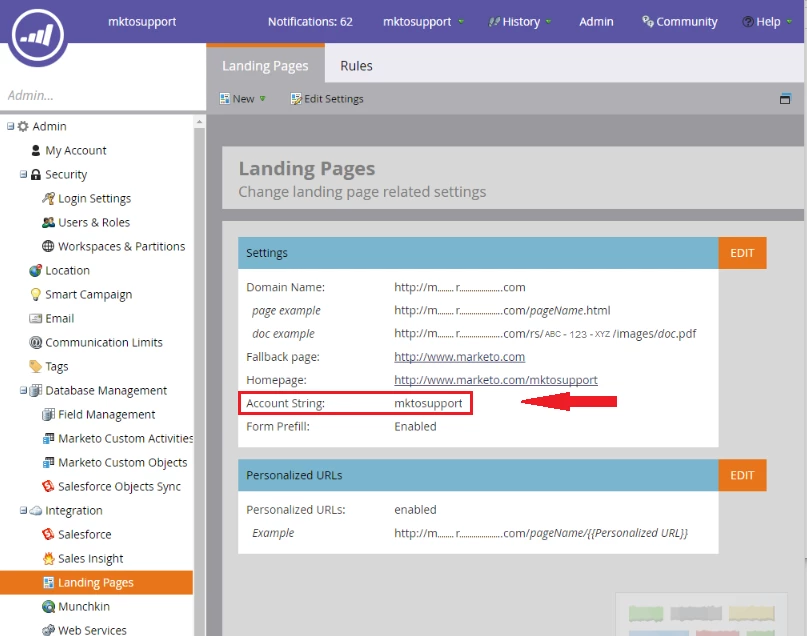807x636 pixels.
Task: Click the Communication Limits icon
Action: coord(36,342)
